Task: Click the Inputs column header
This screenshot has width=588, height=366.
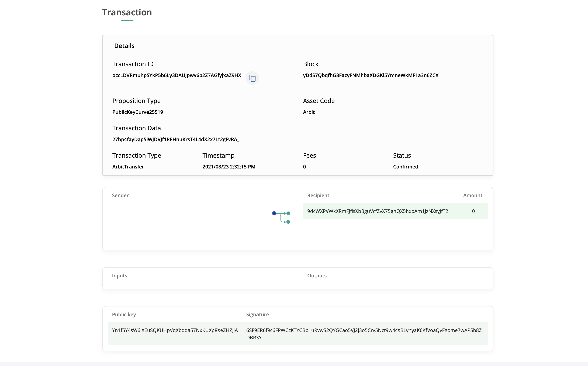Action: coord(120,275)
